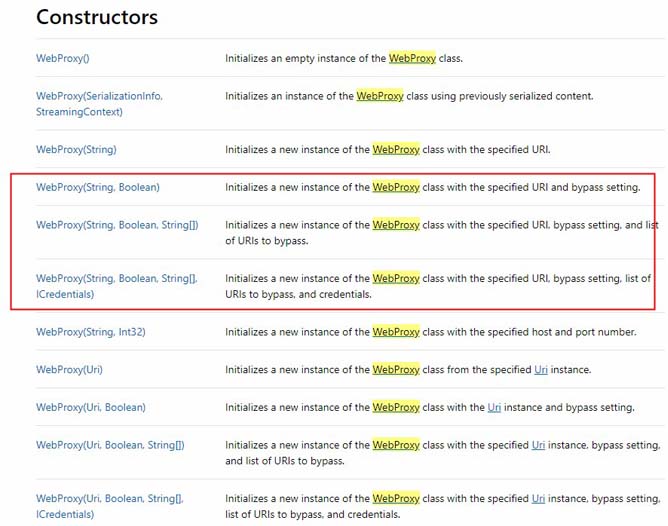Click the Constructors section heading
This screenshot has width=668, height=526.
97,17
